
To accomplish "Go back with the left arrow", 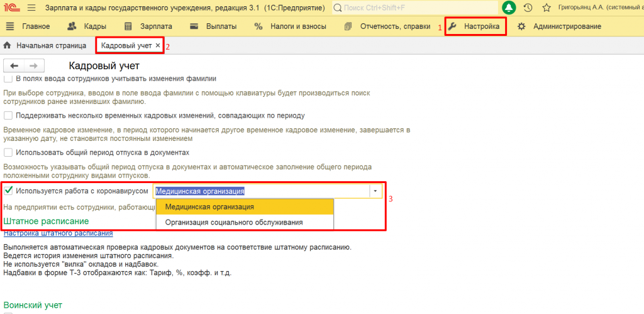I will [x=14, y=66].
